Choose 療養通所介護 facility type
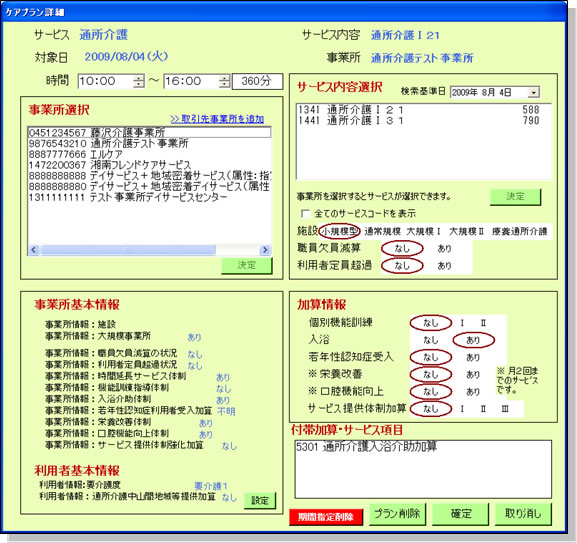Image resolution: width=577 pixels, height=543 pixels. [x=520, y=231]
